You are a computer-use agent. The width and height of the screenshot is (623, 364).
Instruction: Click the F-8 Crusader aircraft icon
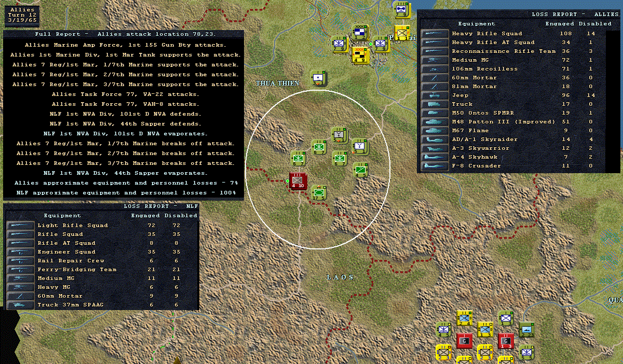(x=434, y=166)
